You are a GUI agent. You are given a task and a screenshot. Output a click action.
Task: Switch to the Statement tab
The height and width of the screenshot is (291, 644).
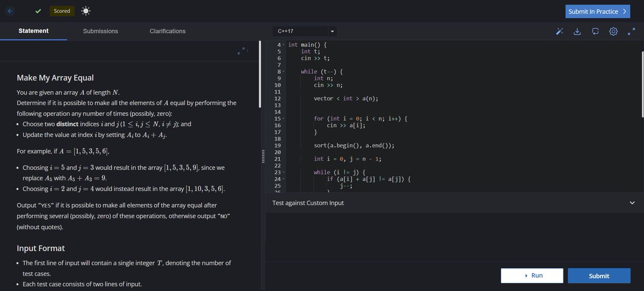click(x=33, y=31)
